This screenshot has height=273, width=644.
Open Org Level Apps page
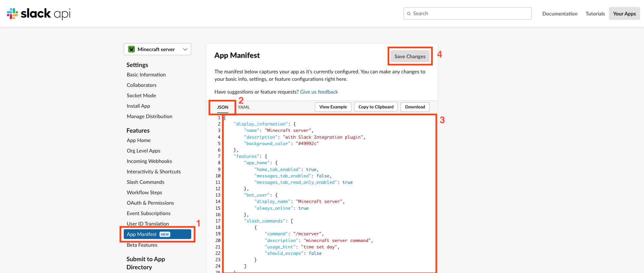tap(143, 151)
